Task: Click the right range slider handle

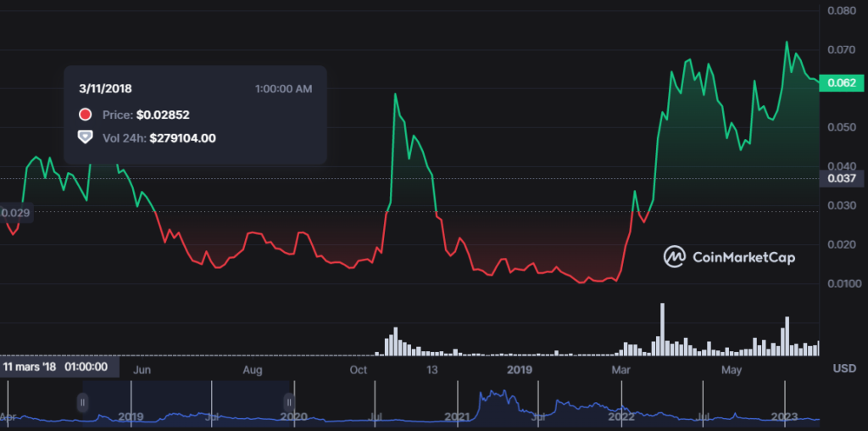Action: coord(289,402)
